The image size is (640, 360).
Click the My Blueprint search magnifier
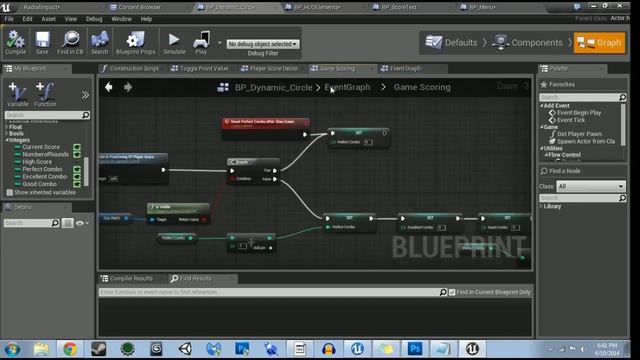[x=85, y=115]
